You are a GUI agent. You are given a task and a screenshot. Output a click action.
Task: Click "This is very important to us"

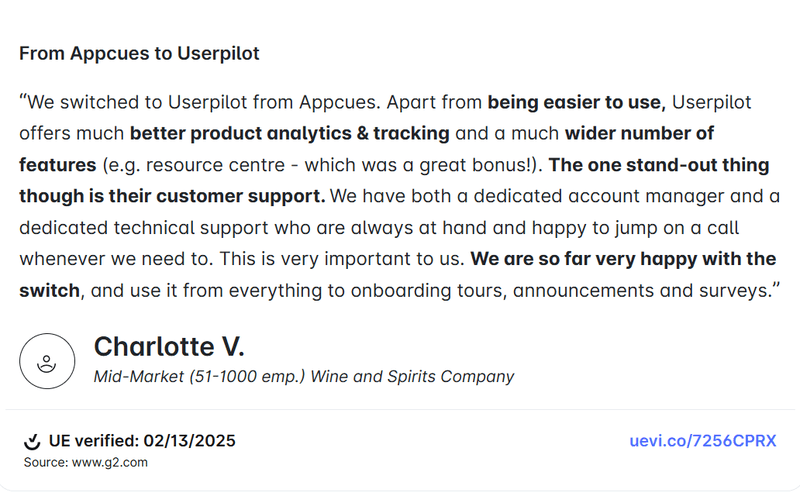coord(363,259)
